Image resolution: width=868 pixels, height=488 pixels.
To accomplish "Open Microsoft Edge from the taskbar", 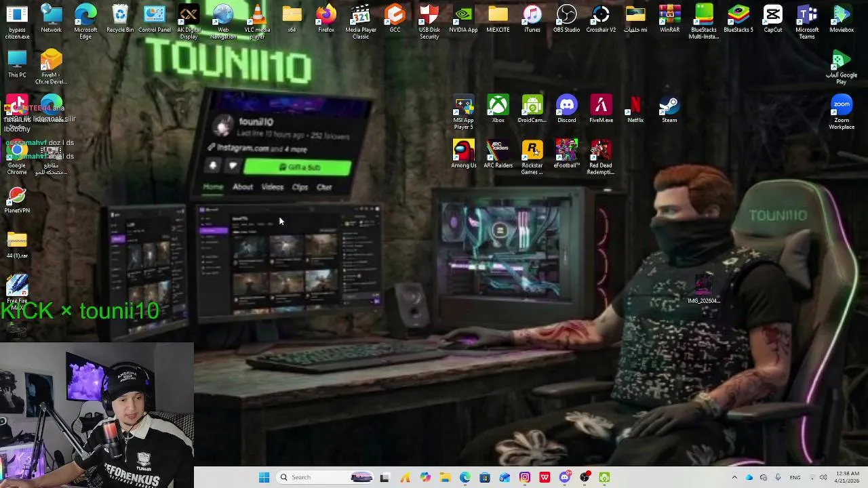I will point(465,477).
